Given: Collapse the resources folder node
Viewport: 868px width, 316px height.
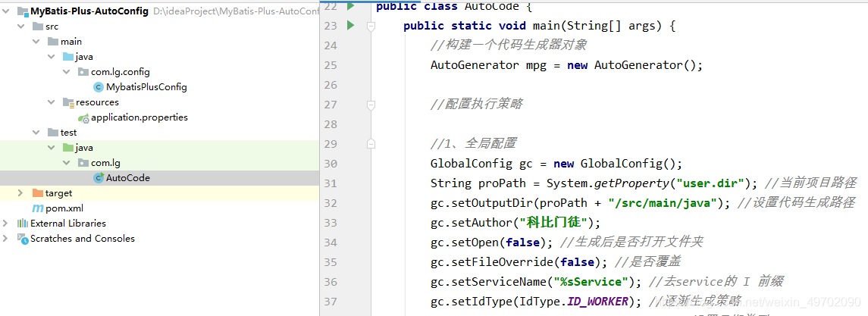Looking at the screenshot, I should (52, 102).
